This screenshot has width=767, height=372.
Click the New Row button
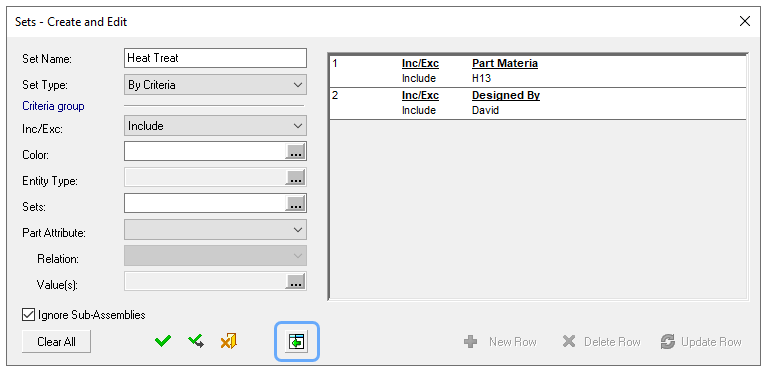tap(500, 342)
